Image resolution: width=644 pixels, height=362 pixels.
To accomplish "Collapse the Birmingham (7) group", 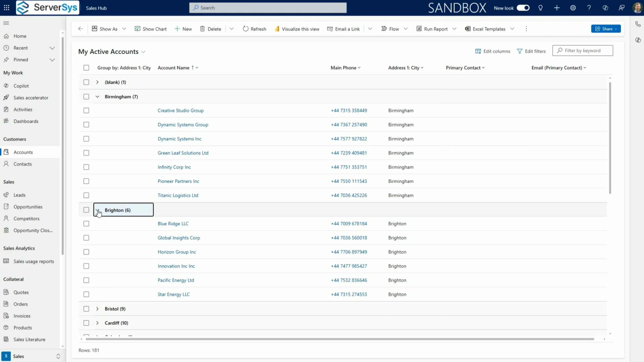I will click(97, 96).
